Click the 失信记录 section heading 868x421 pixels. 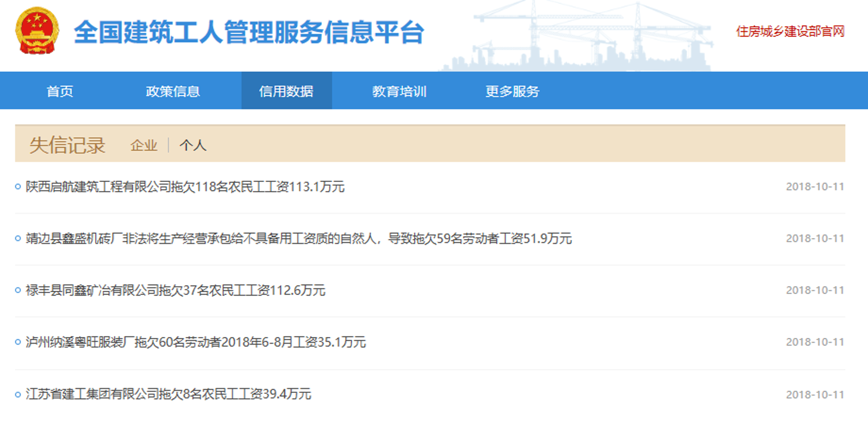click(x=67, y=145)
